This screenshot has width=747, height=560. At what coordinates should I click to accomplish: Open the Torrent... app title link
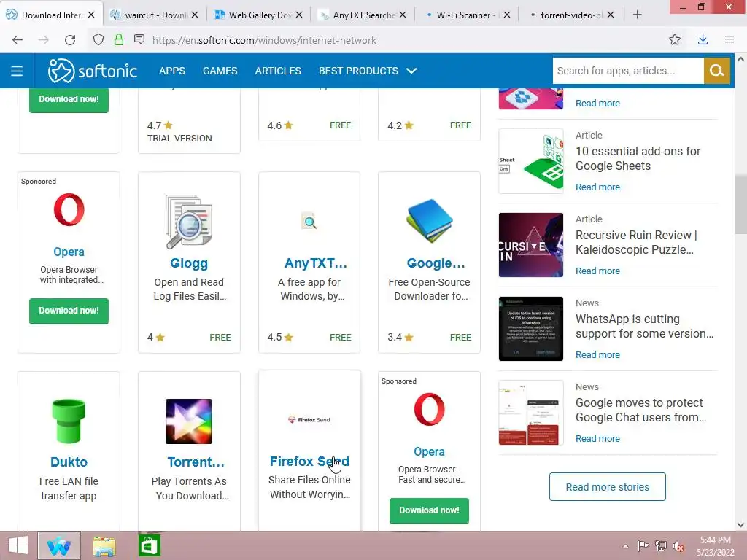click(x=196, y=462)
